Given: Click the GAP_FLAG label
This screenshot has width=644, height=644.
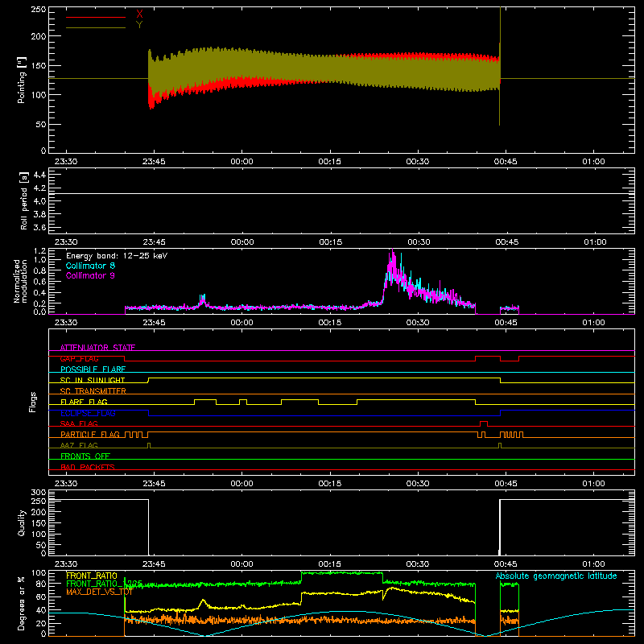Looking at the screenshot, I should [79, 358].
